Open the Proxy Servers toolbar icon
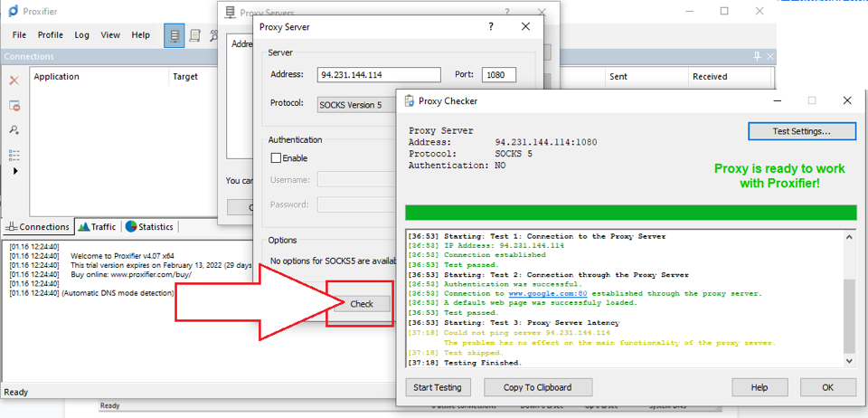 (x=175, y=35)
